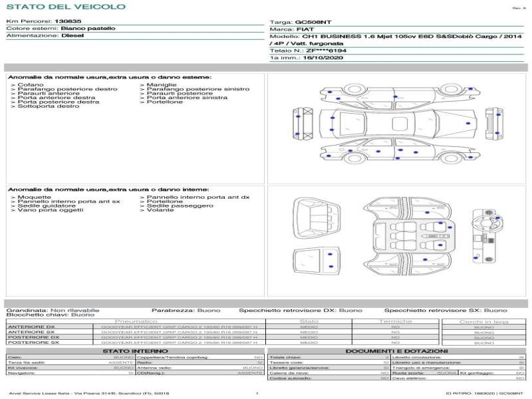Click the "STATO DEL VEICOLO" title

click(66, 7)
